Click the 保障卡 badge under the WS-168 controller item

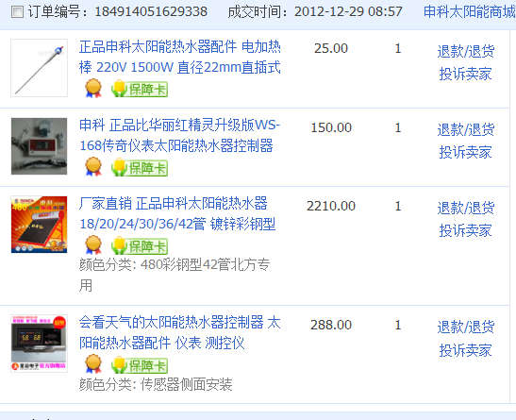point(140,167)
